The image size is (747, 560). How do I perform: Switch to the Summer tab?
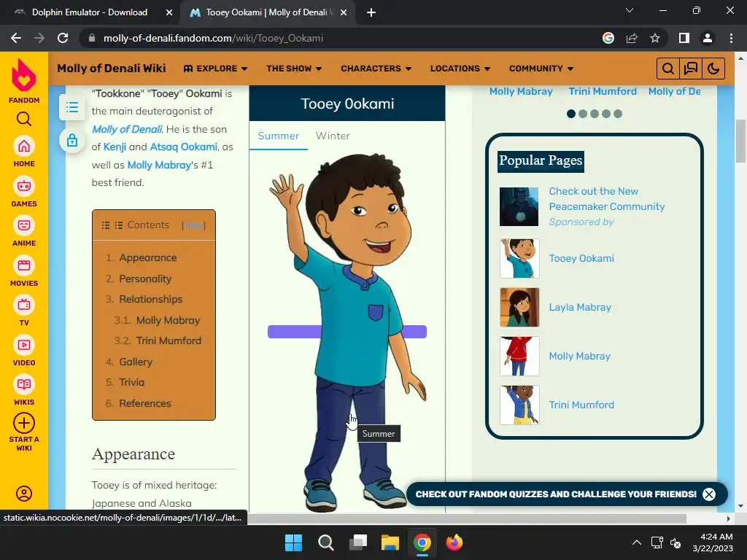[278, 136]
